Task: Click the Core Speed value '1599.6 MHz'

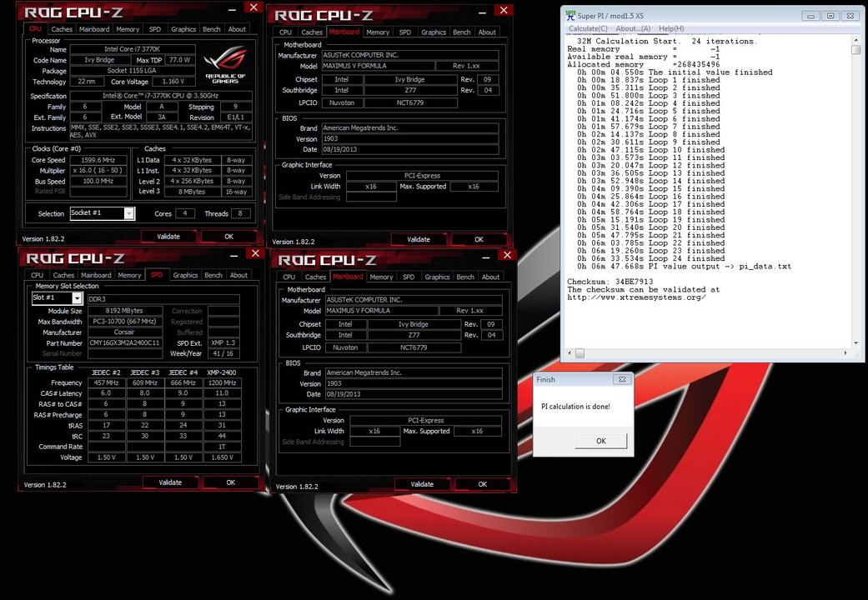Action: 98,160
